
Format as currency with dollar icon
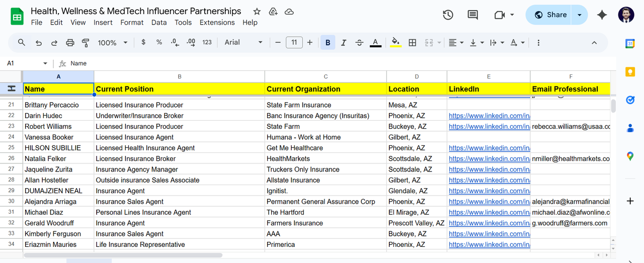(143, 43)
